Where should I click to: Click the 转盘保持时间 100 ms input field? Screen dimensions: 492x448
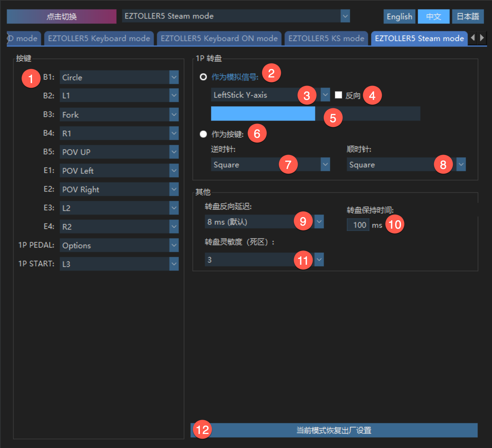coord(358,225)
